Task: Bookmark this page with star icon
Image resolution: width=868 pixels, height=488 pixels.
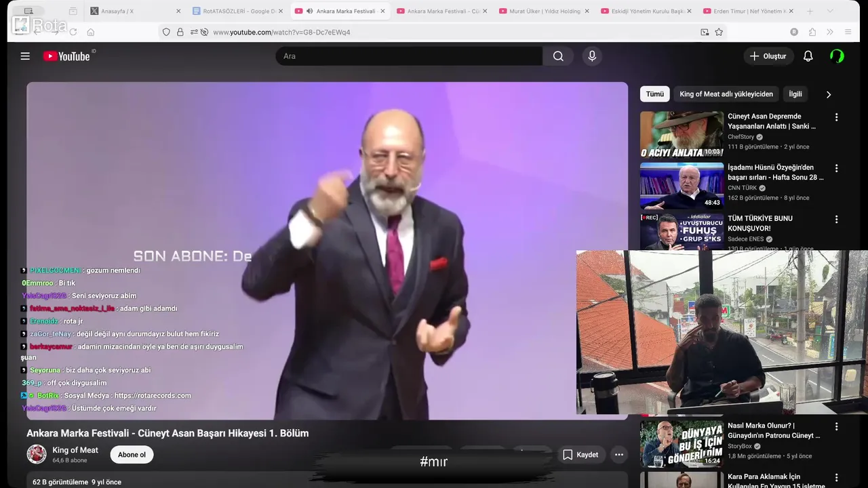Action: (x=719, y=32)
